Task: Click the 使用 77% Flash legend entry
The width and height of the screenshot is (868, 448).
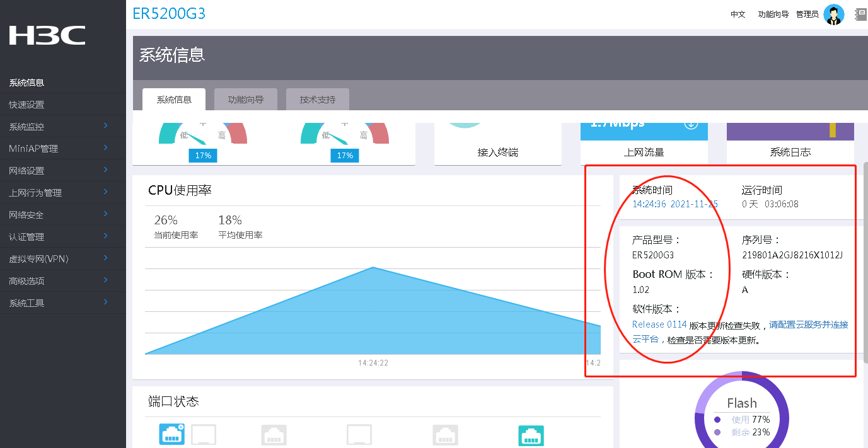Action: click(x=742, y=420)
